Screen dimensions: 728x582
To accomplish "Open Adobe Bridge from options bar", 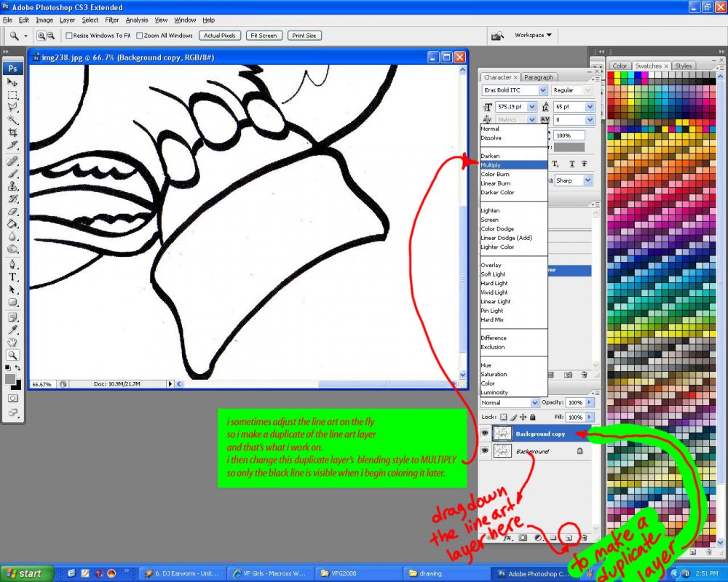I will click(497, 36).
